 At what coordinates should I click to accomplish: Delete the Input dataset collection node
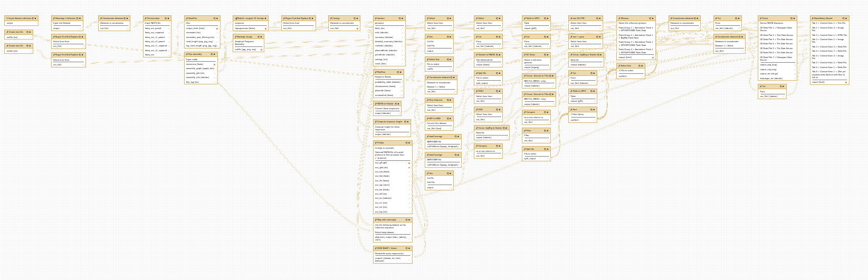point(36,18)
